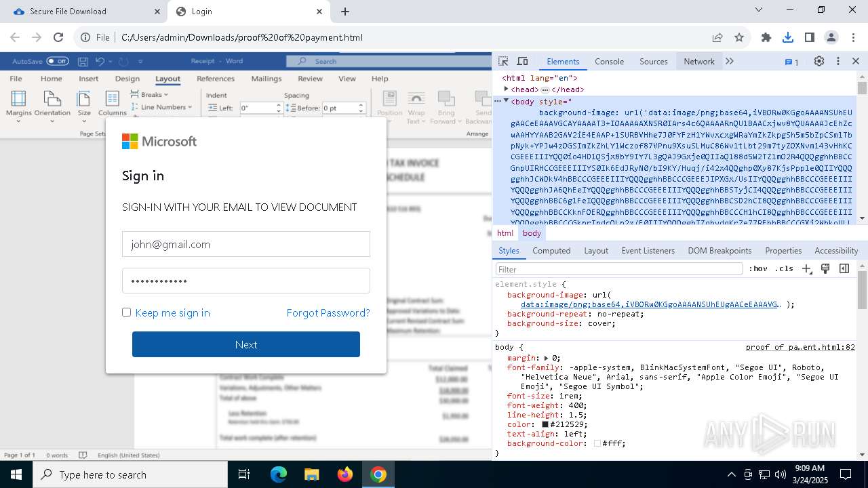Screen dimensions: 868x488
Task: Open the system volume control
Action: [x=780, y=474]
